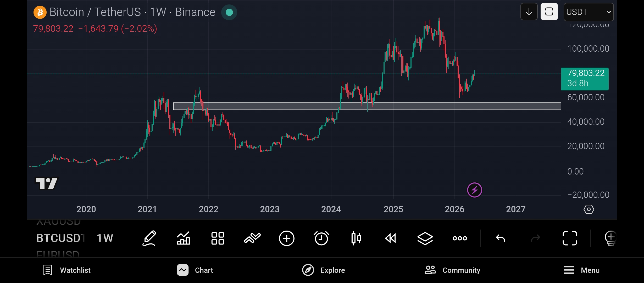Switch to the Chart tab
The image size is (644, 283).
tap(195, 270)
